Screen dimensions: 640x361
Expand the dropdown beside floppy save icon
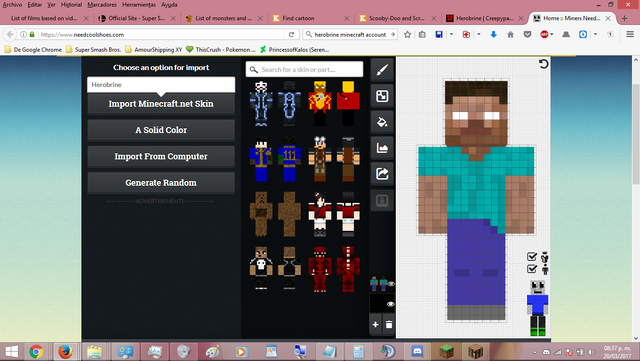[x=451, y=35]
